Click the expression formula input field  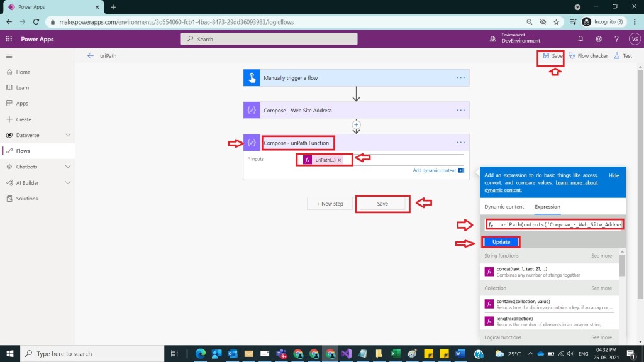click(558, 224)
